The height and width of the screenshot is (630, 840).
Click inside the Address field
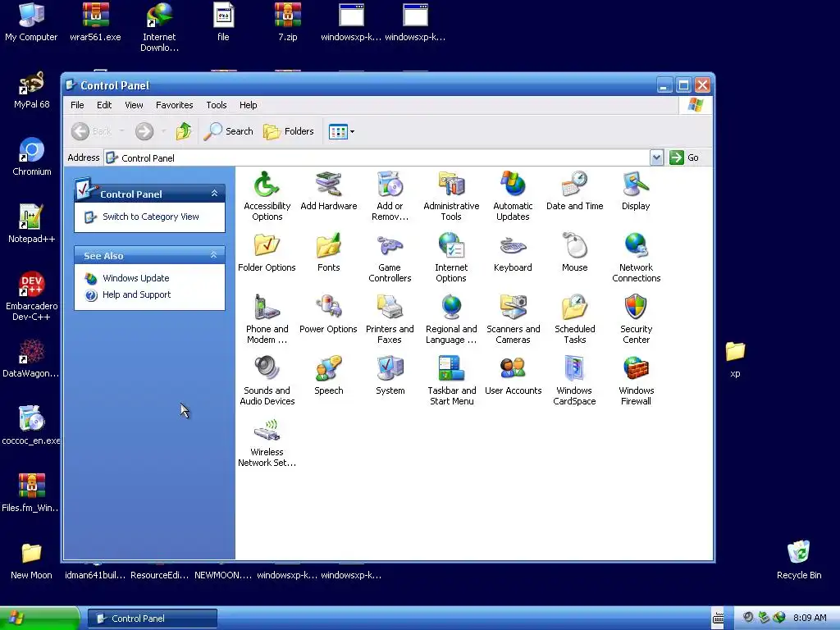click(377, 157)
